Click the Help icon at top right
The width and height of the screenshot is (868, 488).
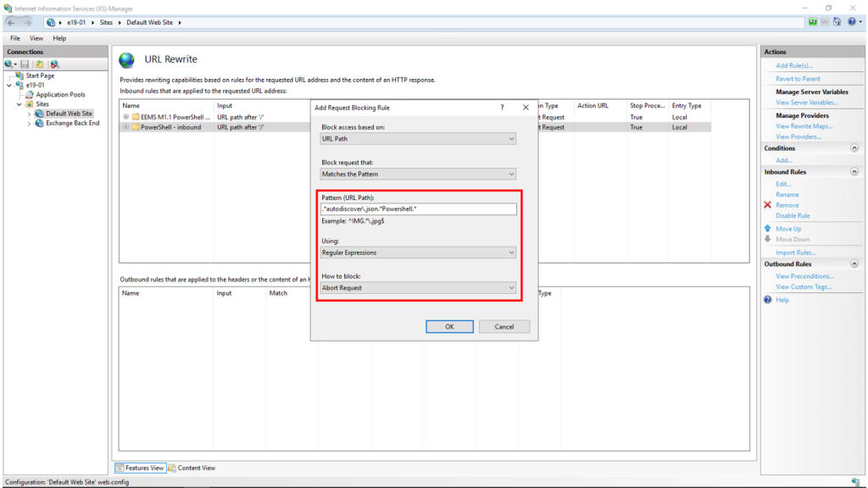pos(850,23)
